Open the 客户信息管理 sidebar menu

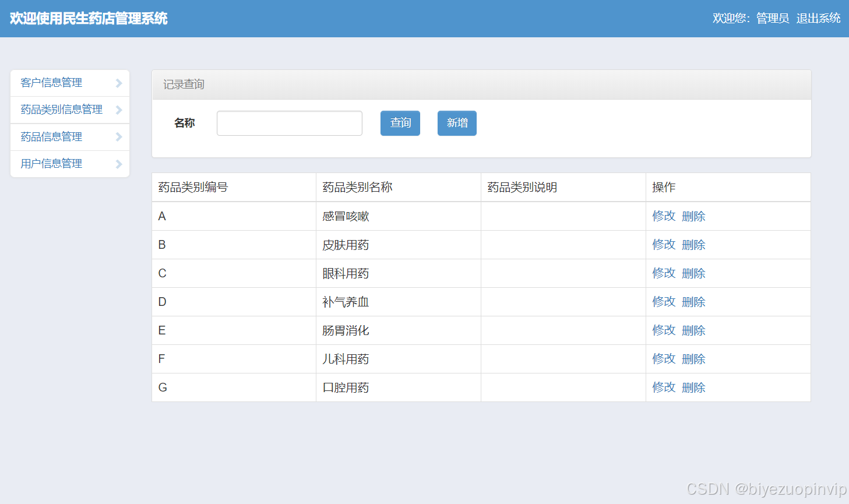coord(70,83)
